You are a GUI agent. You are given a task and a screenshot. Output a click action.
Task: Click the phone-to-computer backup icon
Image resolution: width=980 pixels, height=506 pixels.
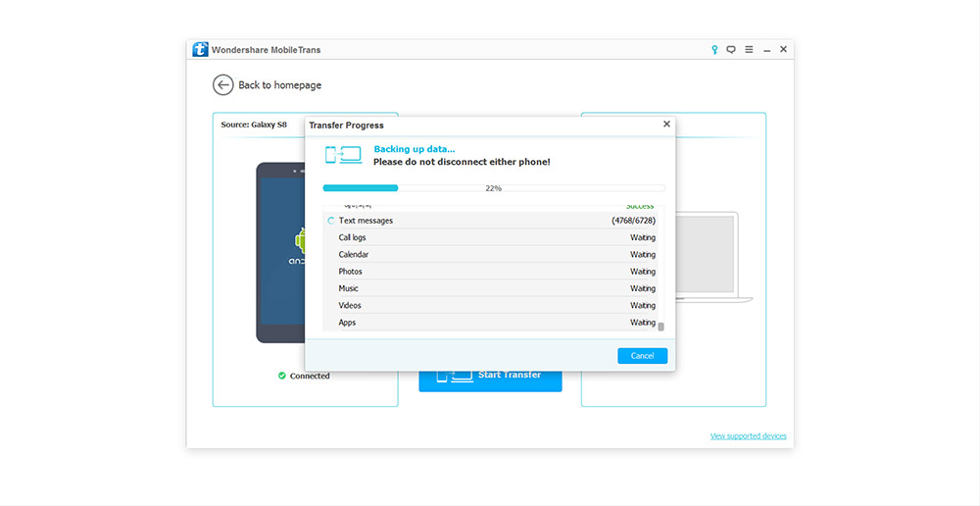343,155
